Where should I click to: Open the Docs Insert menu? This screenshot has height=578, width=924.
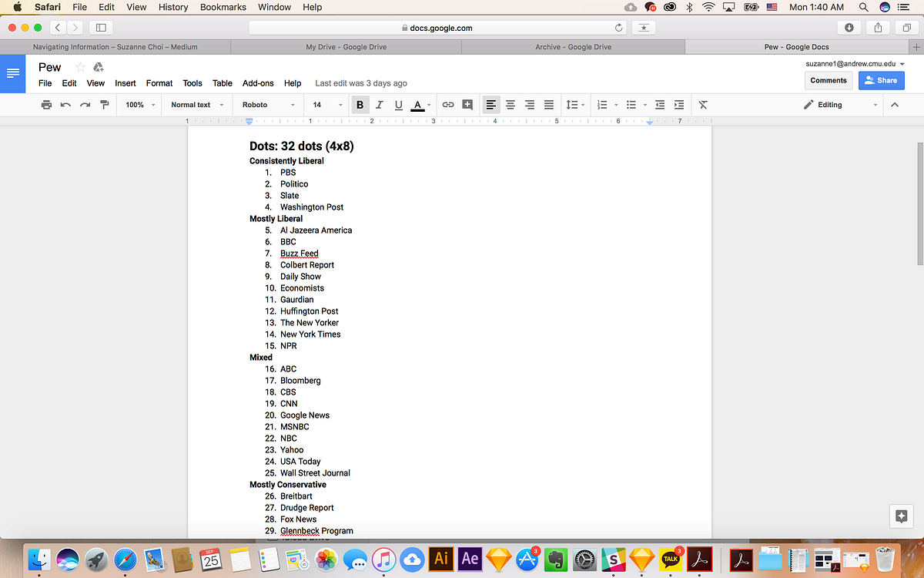(x=126, y=83)
